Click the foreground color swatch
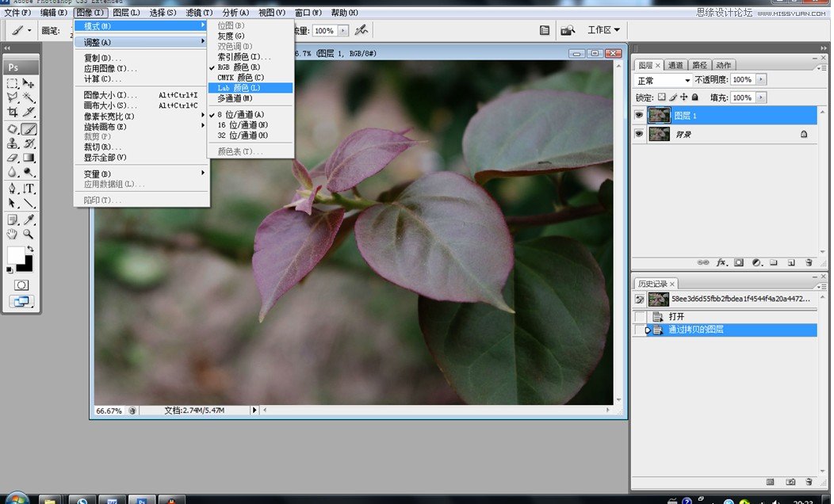 (15, 254)
